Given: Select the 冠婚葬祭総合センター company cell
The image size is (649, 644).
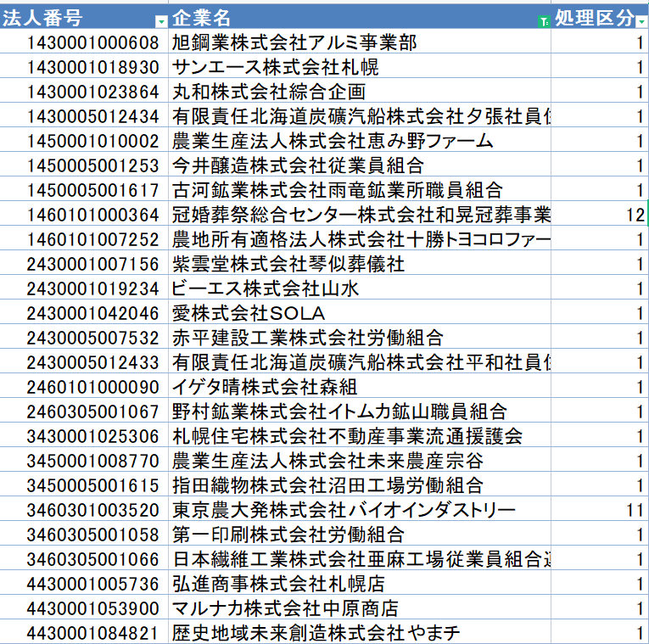Looking at the screenshot, I should point(360,214).
